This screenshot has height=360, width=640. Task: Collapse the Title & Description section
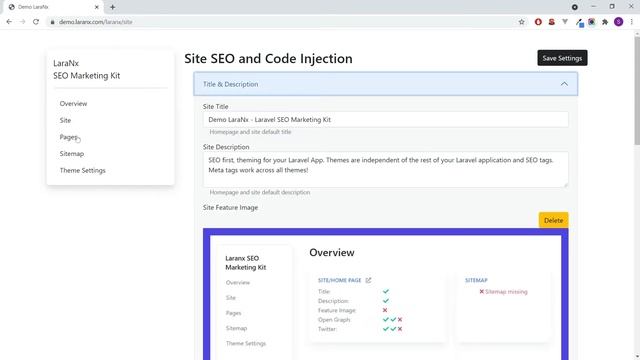385,84
